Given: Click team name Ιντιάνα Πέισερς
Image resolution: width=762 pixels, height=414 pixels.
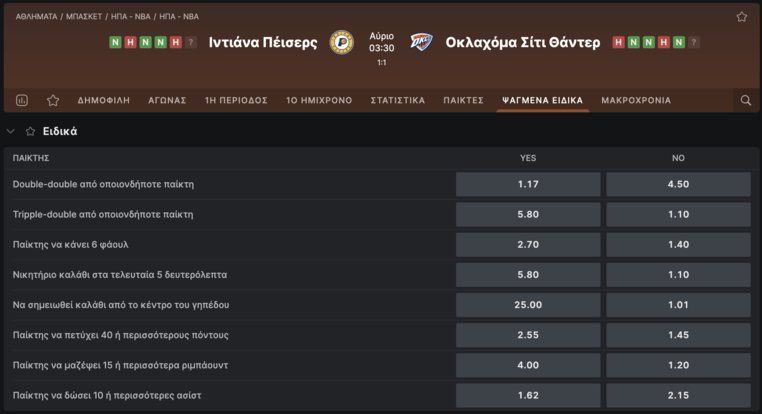Looking at the screenshot, I should 263,42.
